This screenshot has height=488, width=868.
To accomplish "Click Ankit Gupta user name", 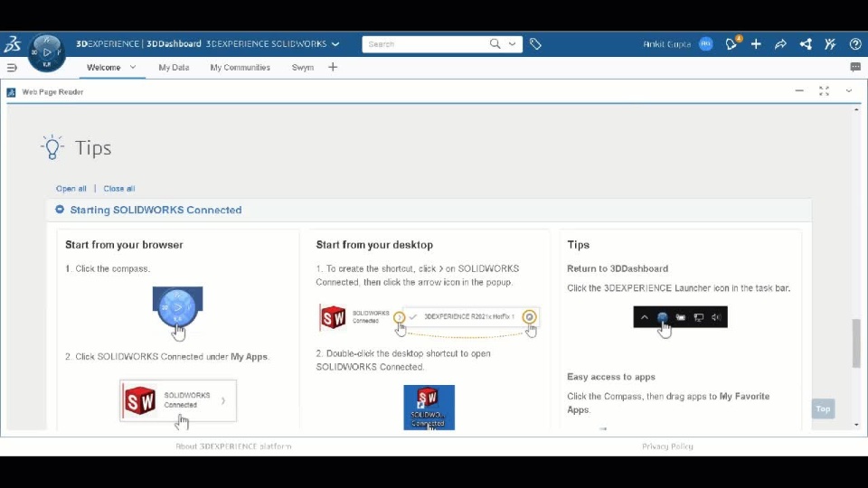I will [667, 43].
